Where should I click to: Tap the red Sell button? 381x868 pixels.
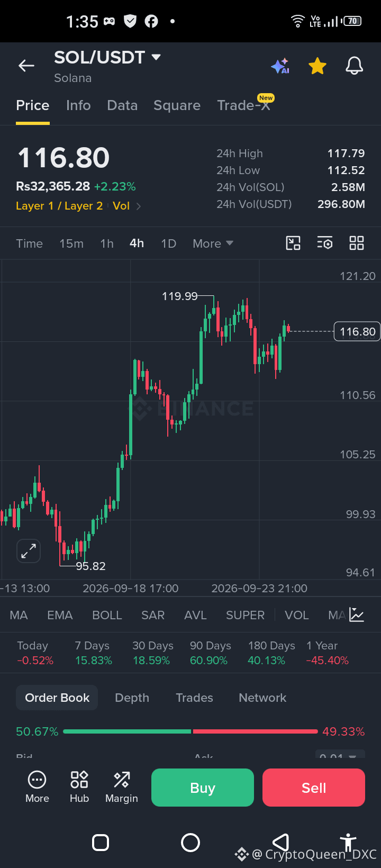pyautogui.click(x=314, y=788)
